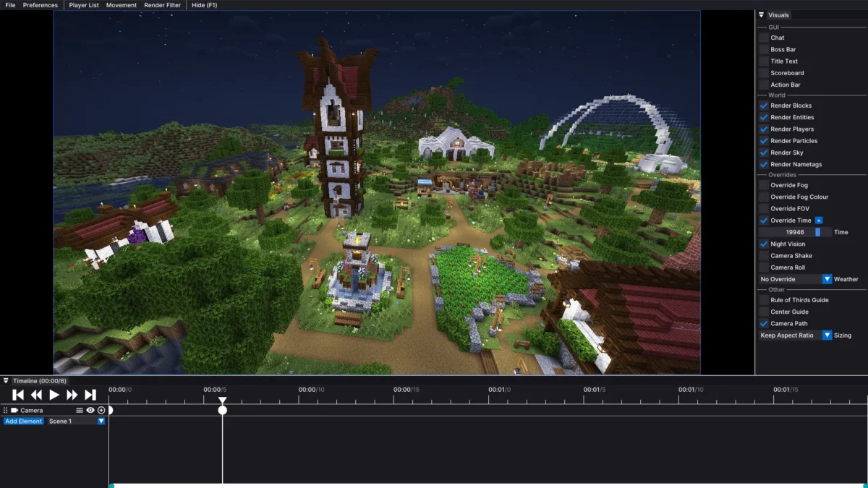Uncheck Render Players
This screenshot has width=868, height=488.
coord(764,129)
